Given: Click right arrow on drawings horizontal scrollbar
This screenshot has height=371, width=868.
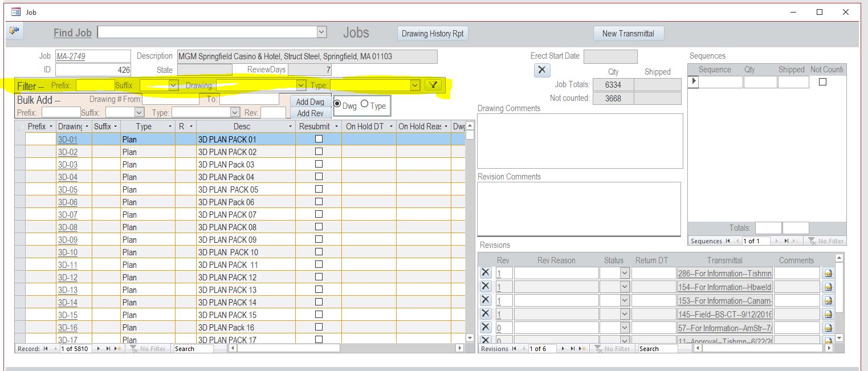Looking at the screenshot, I should 460,348.
